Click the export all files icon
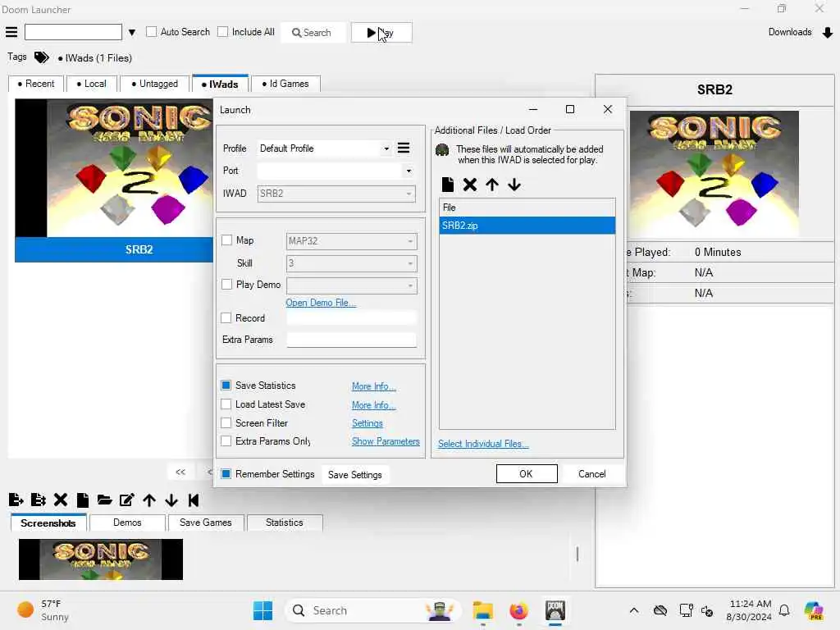Viewport: 840px width, 630px height. pos(38,500)
